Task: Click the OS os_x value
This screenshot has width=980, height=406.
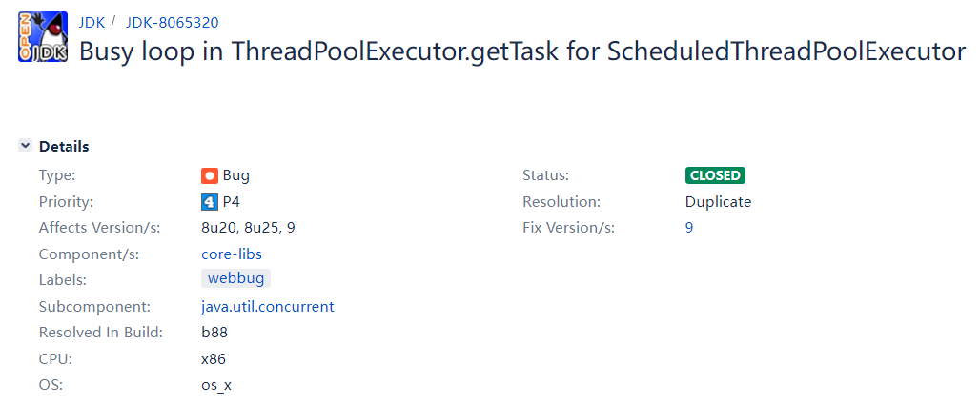Action: [216, 385]
